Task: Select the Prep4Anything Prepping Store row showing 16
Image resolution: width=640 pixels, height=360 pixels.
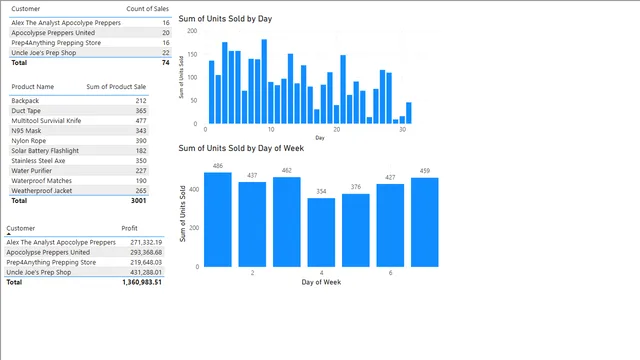Action: (90, 43)
